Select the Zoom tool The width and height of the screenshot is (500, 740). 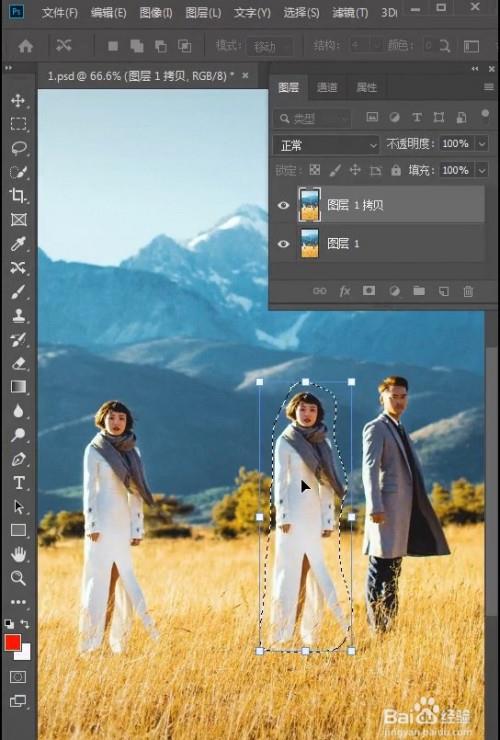click(18, 578)
